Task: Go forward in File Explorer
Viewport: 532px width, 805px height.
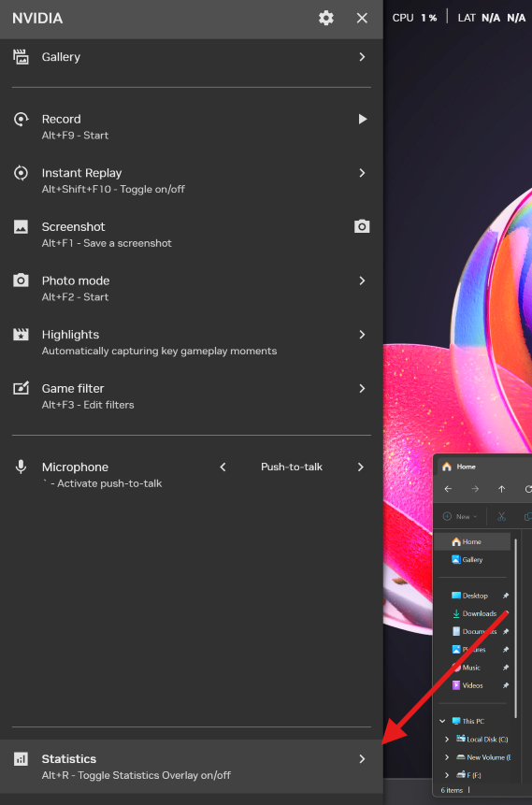Action: 475,489
